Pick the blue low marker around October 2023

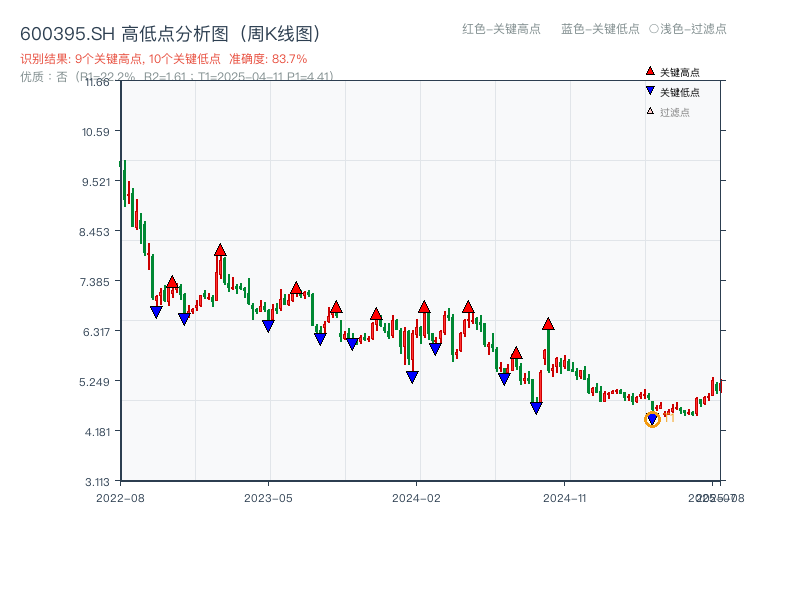tap(352, 344)
